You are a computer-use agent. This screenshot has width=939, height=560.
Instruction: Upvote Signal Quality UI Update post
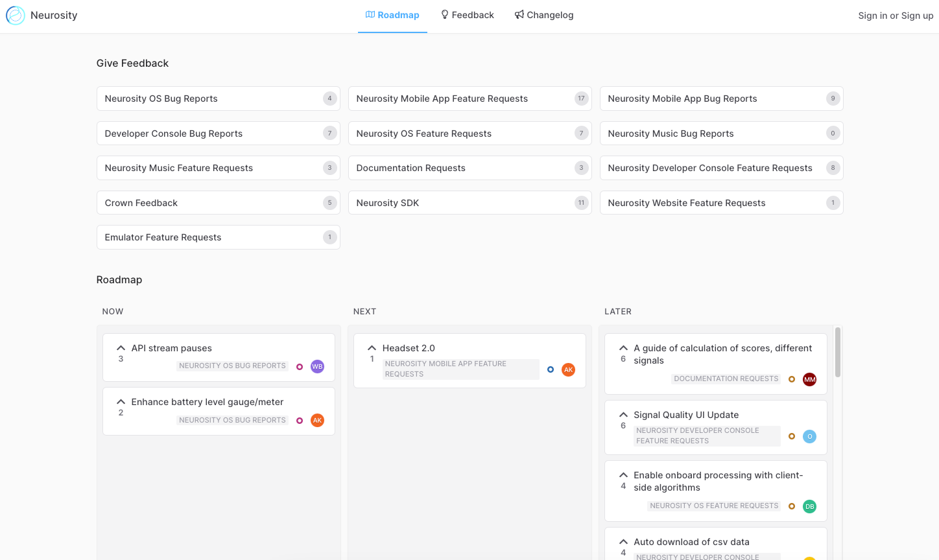(x=623, y=419)
